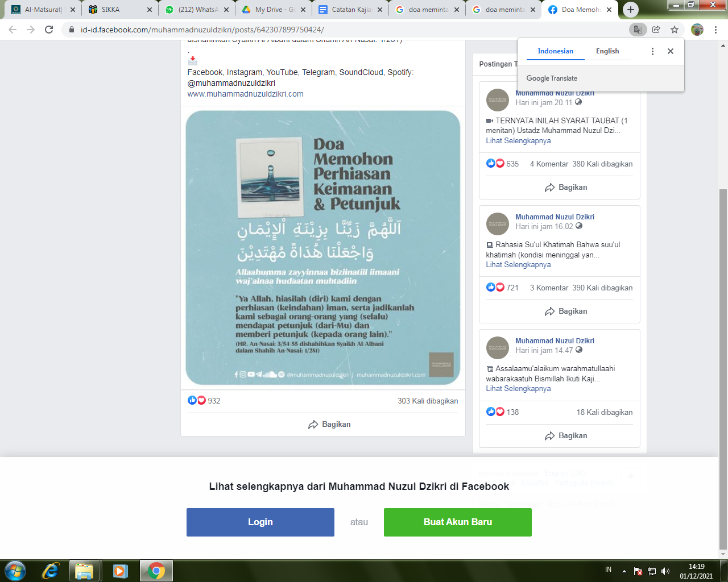
Task: Click 390 Kali dibagikan
Action: (602, 288)
